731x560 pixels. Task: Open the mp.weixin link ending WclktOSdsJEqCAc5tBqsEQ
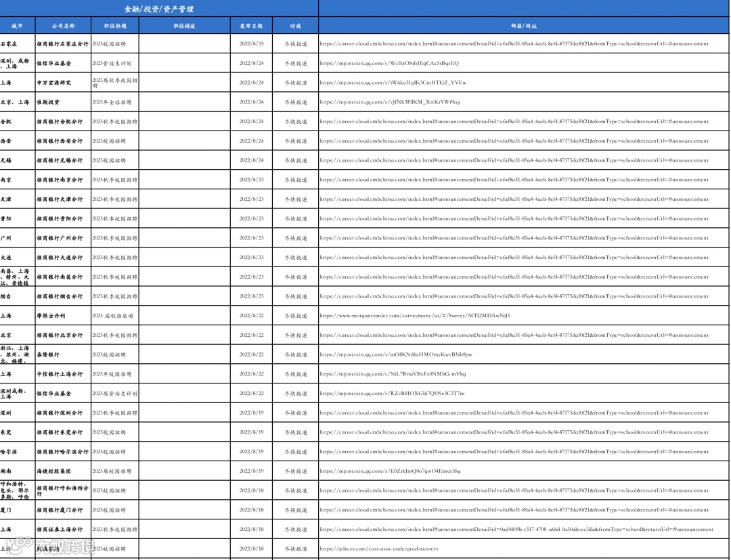pos(389,64)
